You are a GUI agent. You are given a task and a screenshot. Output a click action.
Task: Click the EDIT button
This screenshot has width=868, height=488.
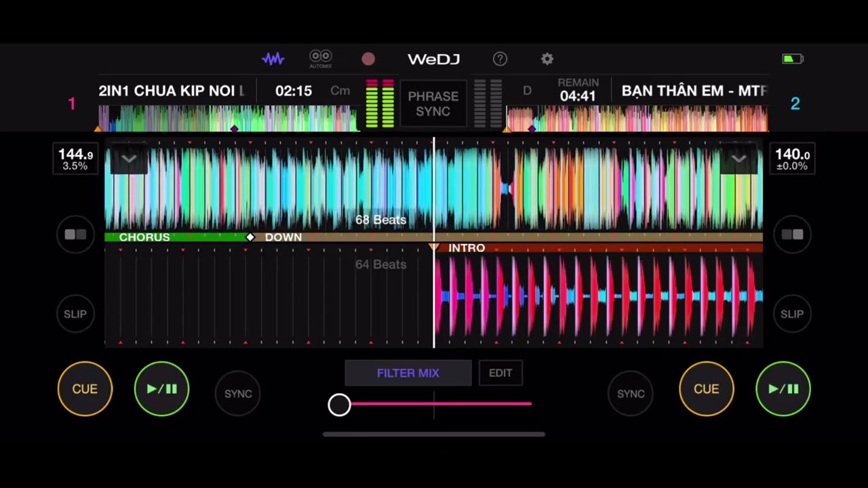(500, 373)
